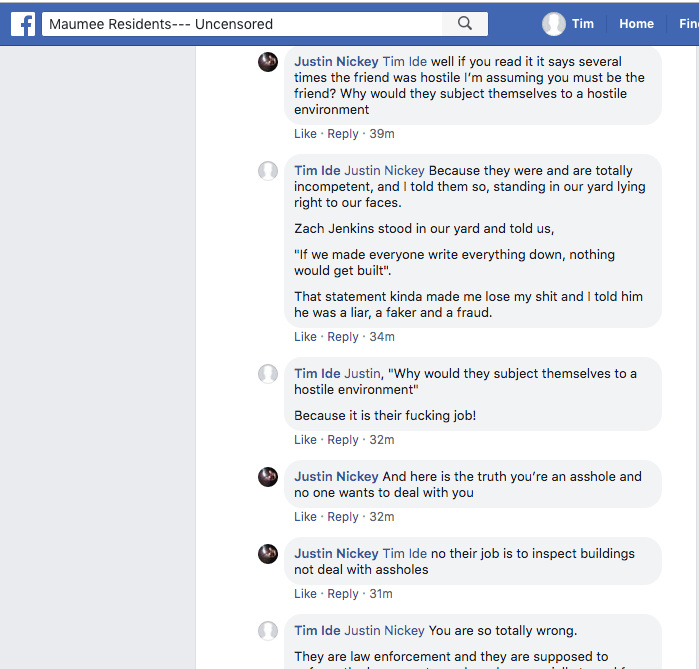Open Tim profile link in navigation bar
This screenshot has width=699, height=669.
click(583, 24)
